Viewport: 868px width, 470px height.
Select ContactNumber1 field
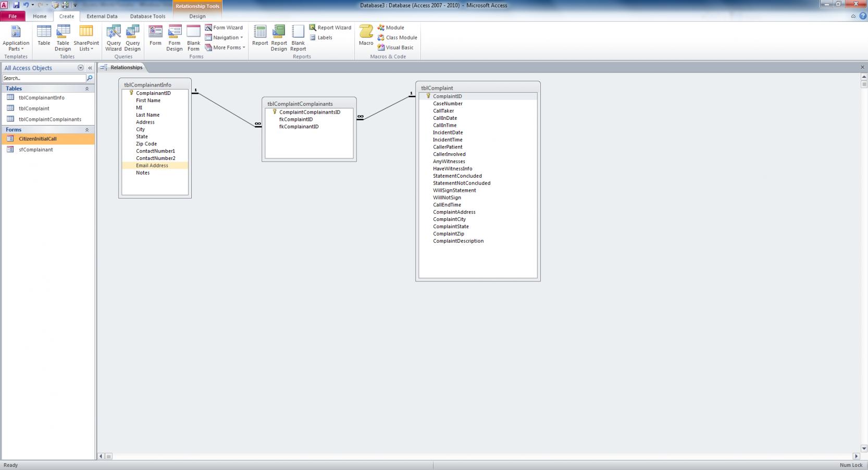point(155,151)
